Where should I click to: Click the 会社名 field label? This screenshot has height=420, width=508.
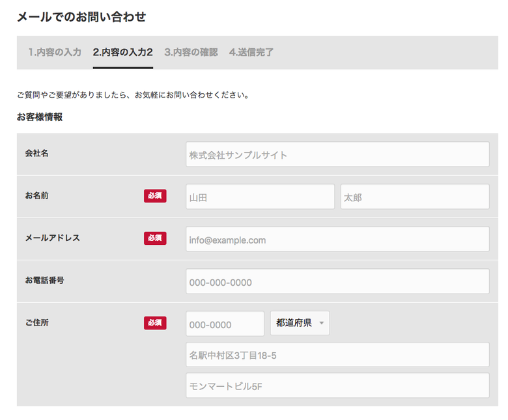36,154
